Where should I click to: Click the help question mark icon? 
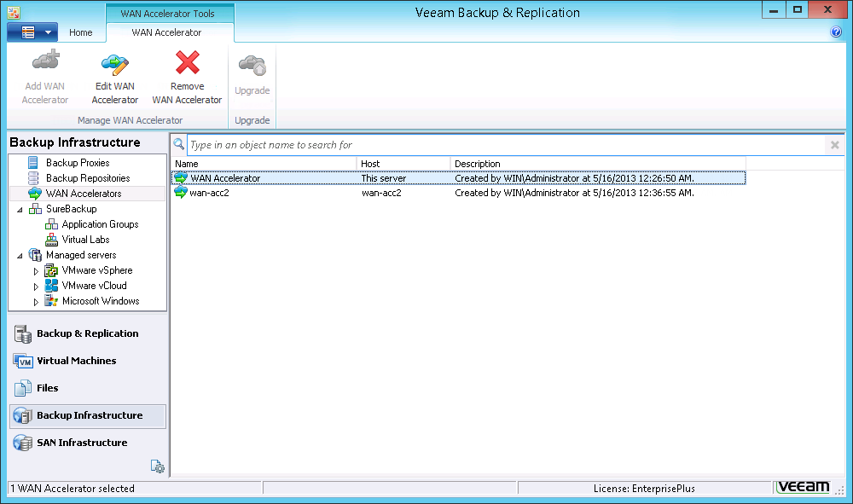click(837, 32)
